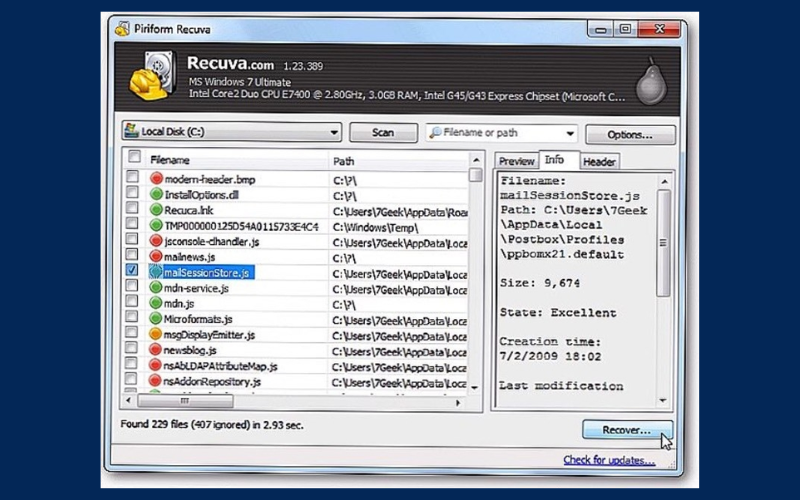This screenshot has height=500, width=800.
Task: Click the file list scroll-right arrow
Action: tap(458, 403)
